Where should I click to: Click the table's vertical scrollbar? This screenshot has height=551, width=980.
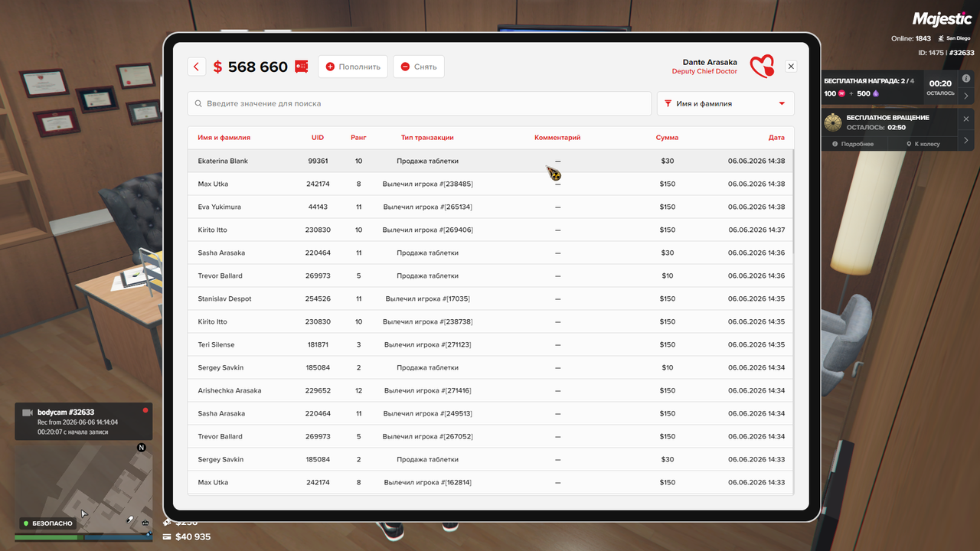tap(793, 203)
